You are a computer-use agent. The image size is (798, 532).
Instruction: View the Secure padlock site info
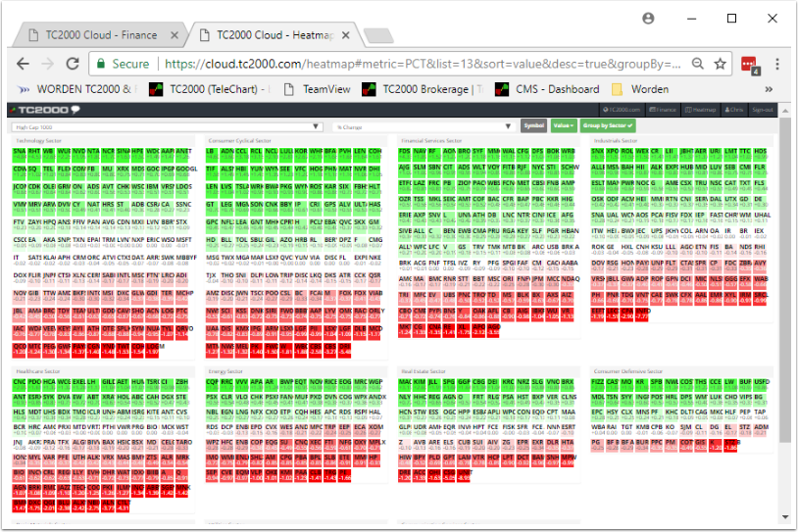[x=124, y=64]
